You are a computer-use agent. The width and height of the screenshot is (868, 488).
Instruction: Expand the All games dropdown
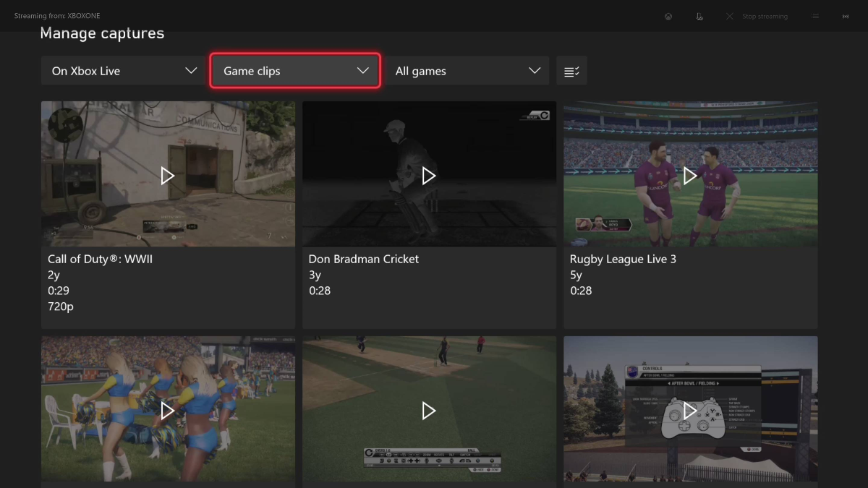[468, 70]
